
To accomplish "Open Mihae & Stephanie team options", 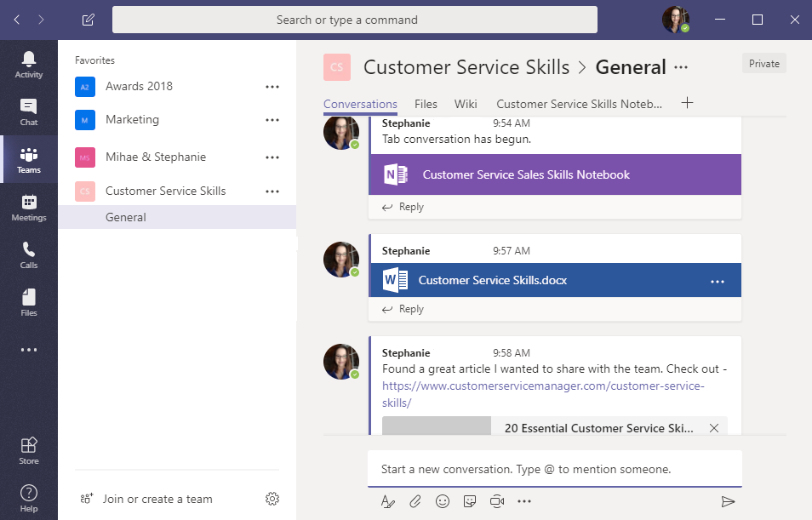I will (272, 157).
